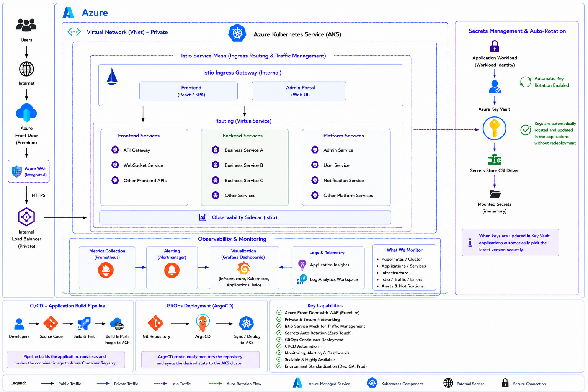Click the Internet globe icon
The image size is (588, 392).
(x=26, y=69)
